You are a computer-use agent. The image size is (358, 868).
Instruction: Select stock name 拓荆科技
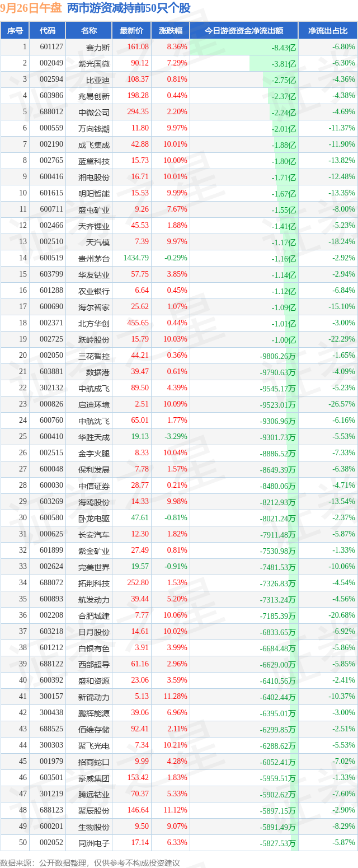point(94,583)
